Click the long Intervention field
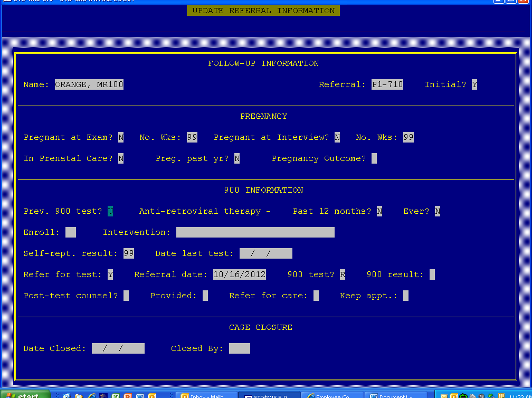This screenshot has width=532, height=398. tap(255, 232)
